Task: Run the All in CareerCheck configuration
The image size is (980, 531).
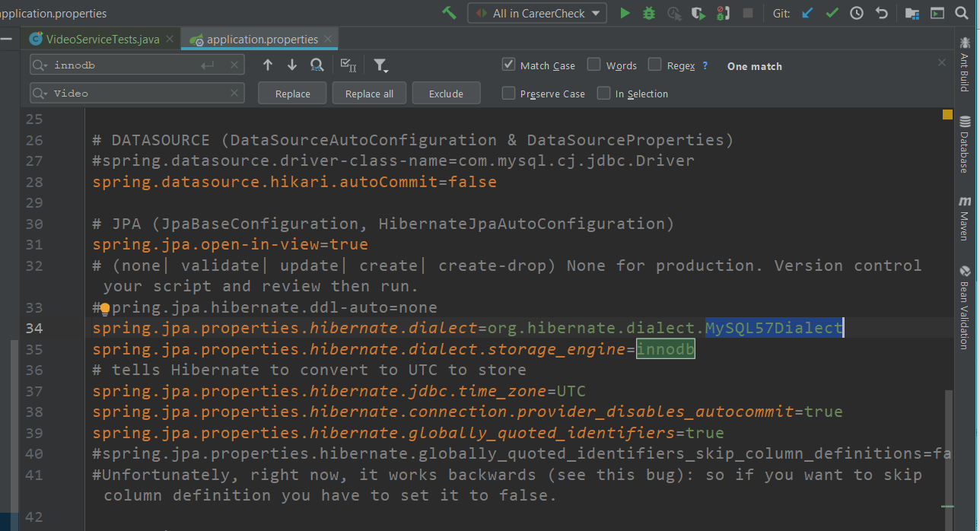Action: (625, 13)
